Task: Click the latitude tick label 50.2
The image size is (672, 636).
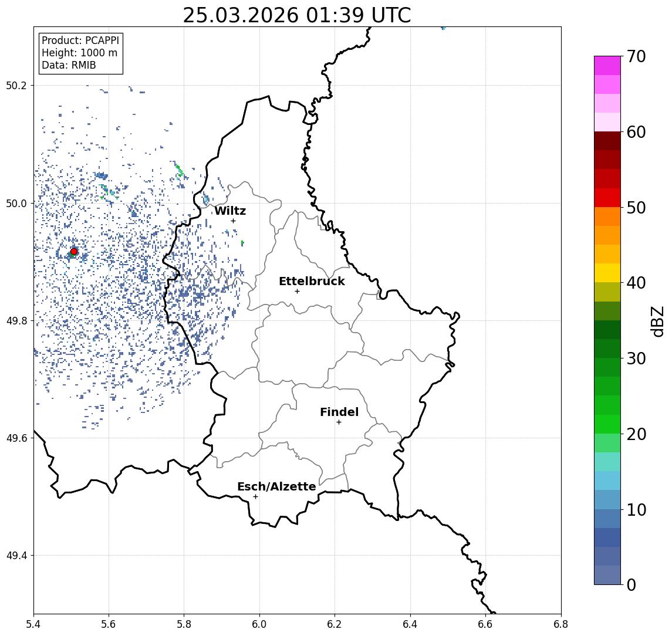Action: (16, 85)
